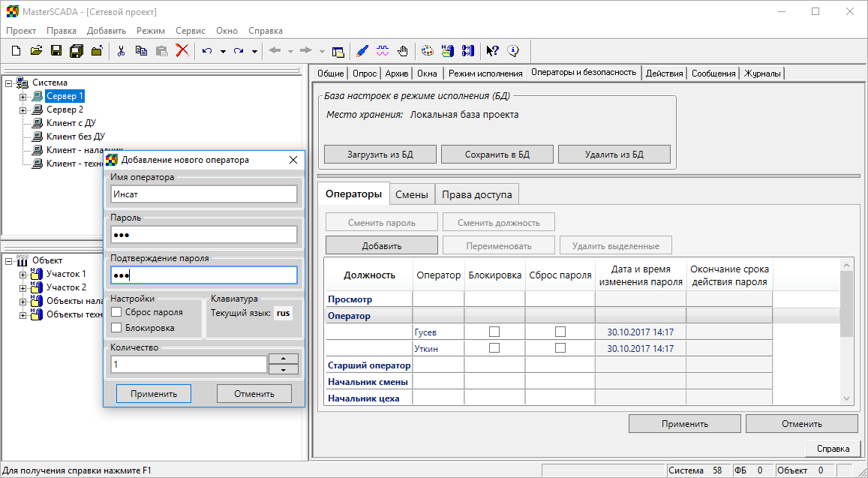
Task: Increase Количество with the up spinner arrow
Action: coord(284,359)
